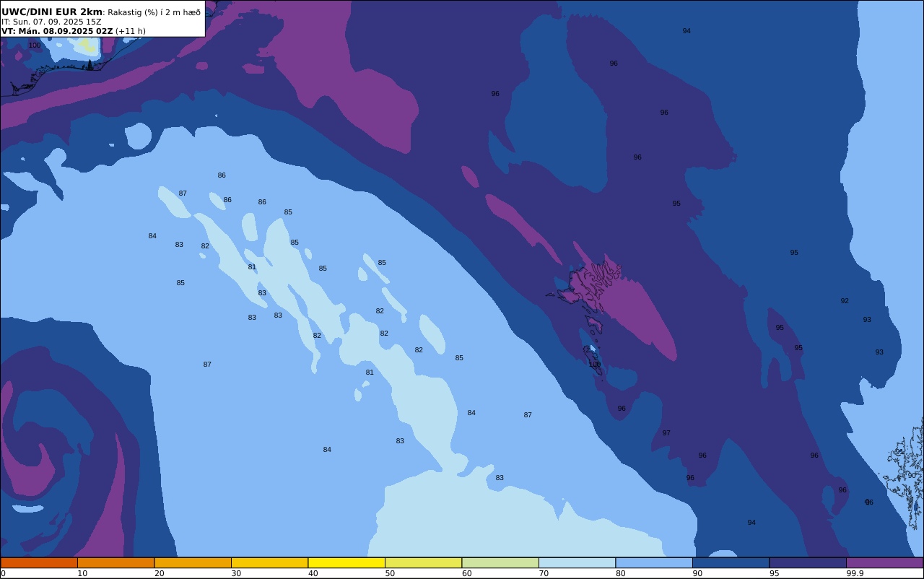Pick the yellow-green 60–70 legend swatch
The width and height of the screenshot is (924, 579).
[x=500, y=562]
